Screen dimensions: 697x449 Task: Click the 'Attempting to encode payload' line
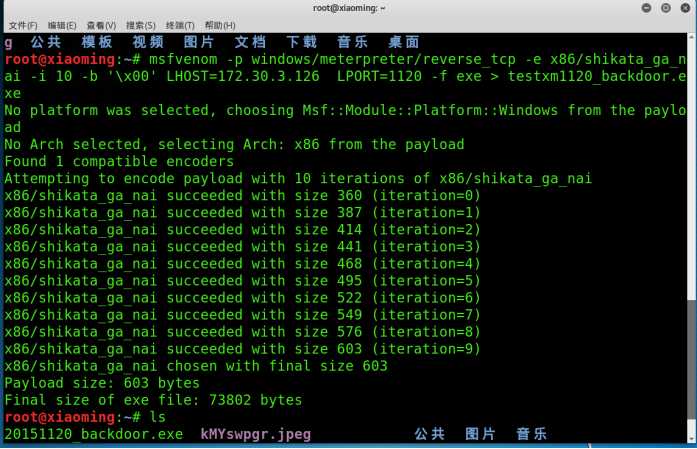pyautogui.click(x=298, y=178)
